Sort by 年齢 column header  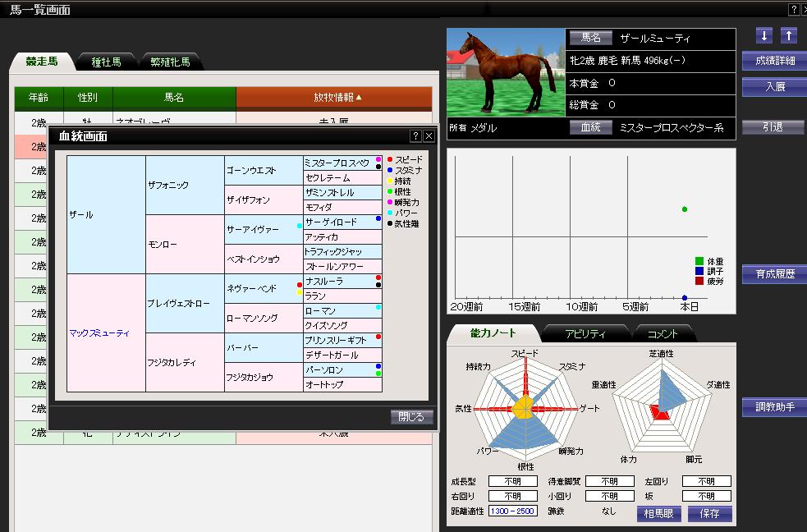coord(39,98)
